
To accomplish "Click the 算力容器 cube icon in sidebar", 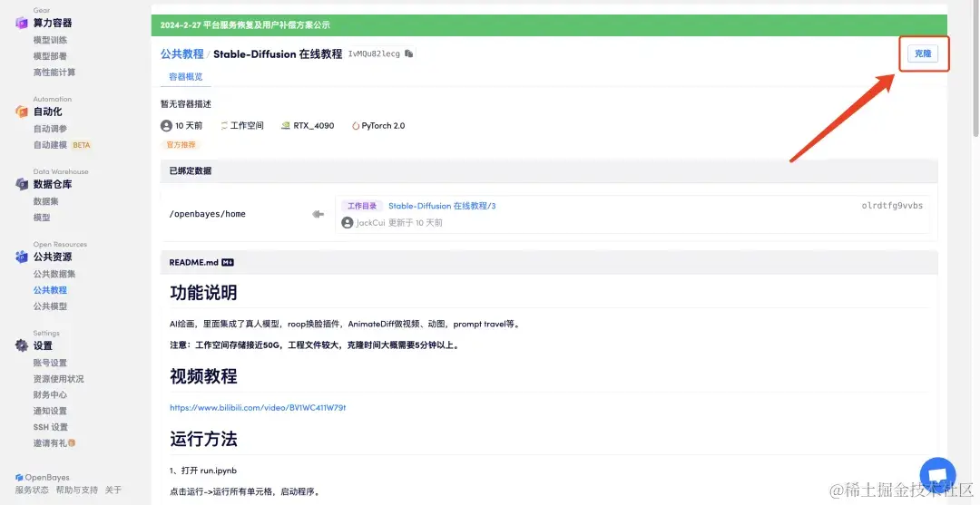I will pyautogui.click(x=22, y=23).
